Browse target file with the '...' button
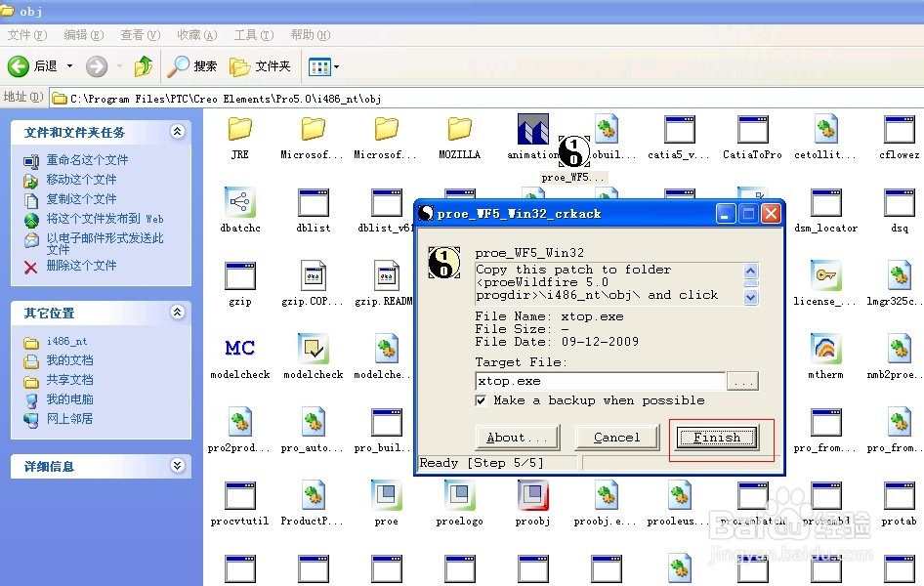 point(742,382)
